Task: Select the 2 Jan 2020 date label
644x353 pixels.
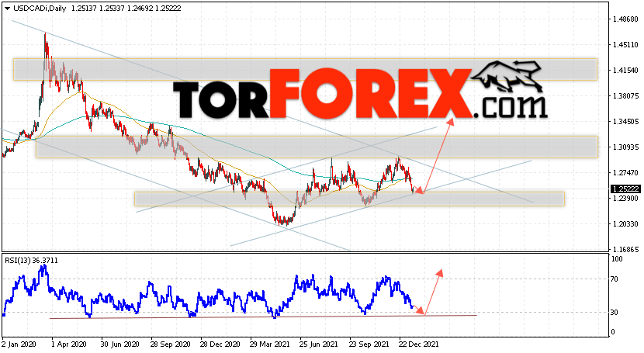Action: 19,344
